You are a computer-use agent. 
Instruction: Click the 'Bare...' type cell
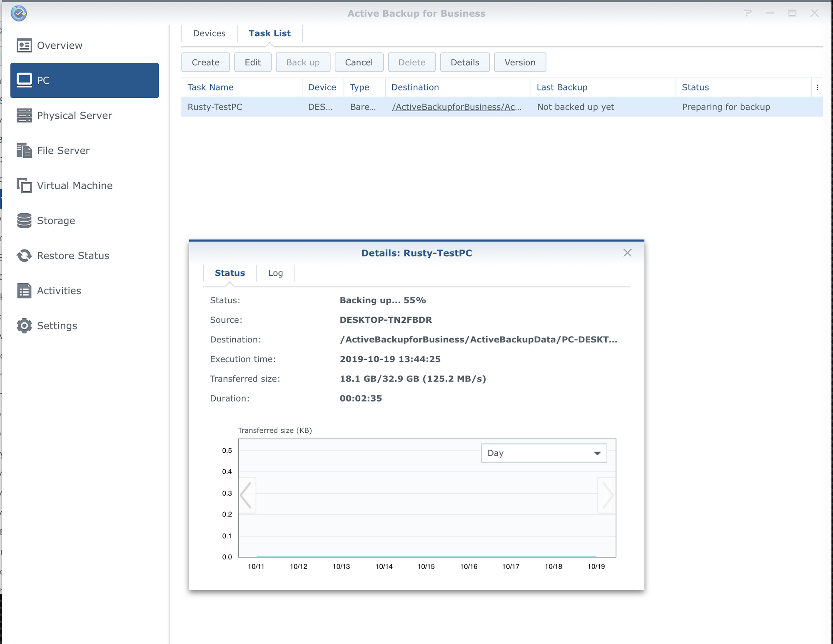pyautogui.click(x=363, y=107)
